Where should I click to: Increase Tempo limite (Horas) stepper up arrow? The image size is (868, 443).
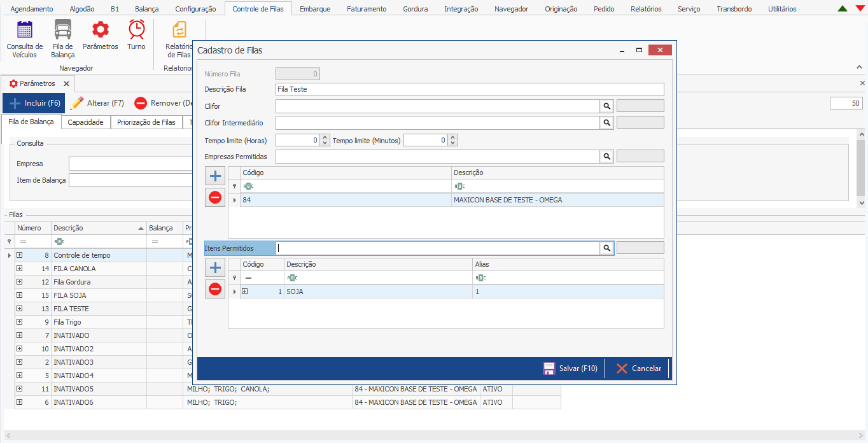326,137
